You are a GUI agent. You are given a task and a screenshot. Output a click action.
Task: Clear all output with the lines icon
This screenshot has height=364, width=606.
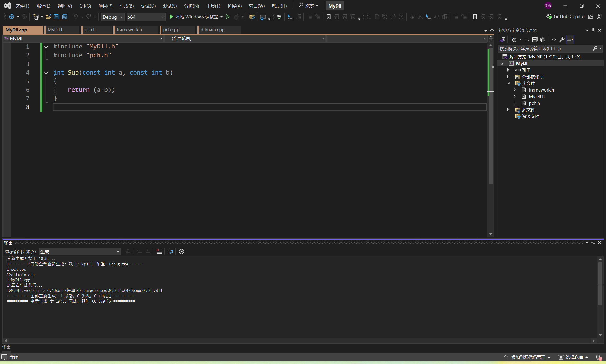pyautogui.click(x=159, y=251)
